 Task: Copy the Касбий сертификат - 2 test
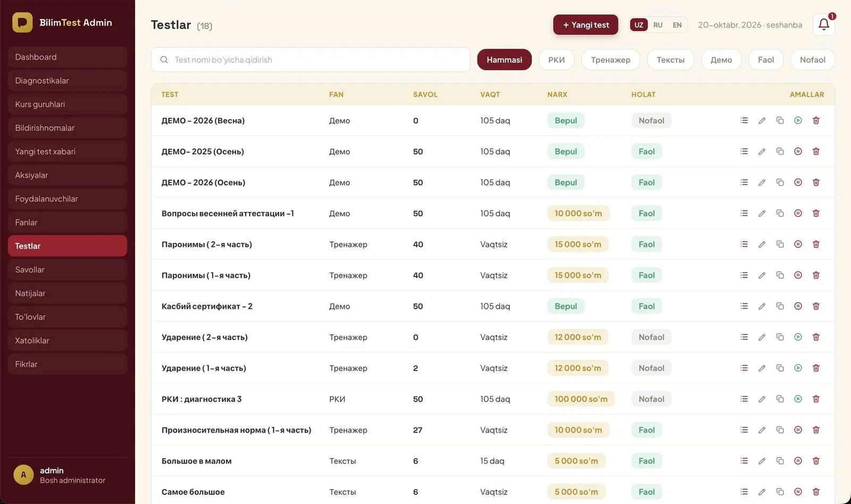780,306
